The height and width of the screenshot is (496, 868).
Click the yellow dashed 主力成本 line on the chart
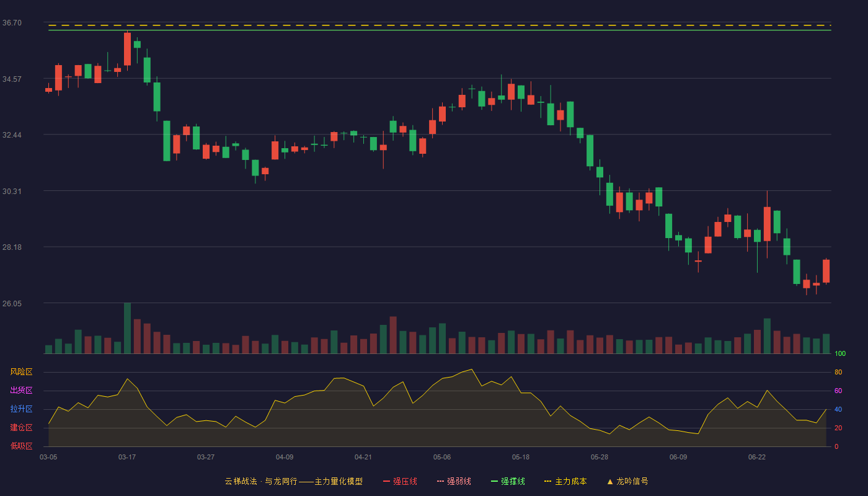[440, 25]
